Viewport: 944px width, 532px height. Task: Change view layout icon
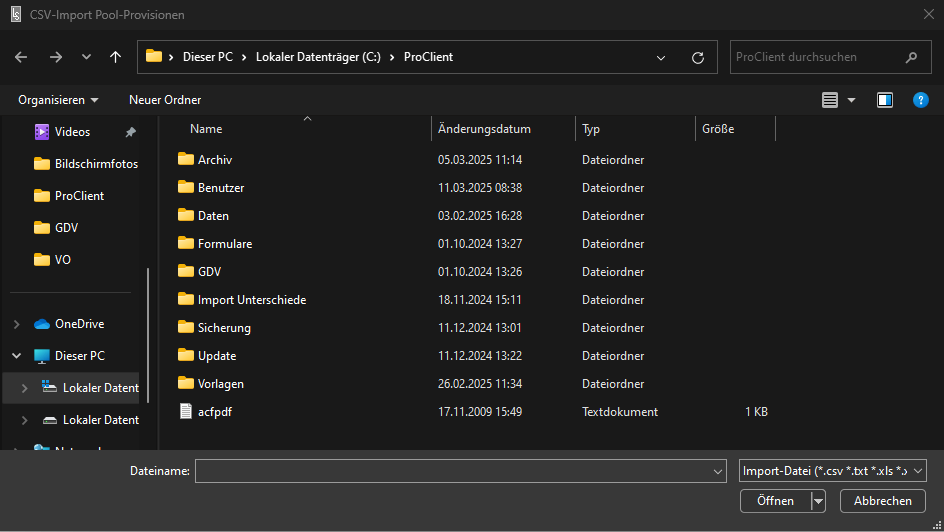point(830,100)
